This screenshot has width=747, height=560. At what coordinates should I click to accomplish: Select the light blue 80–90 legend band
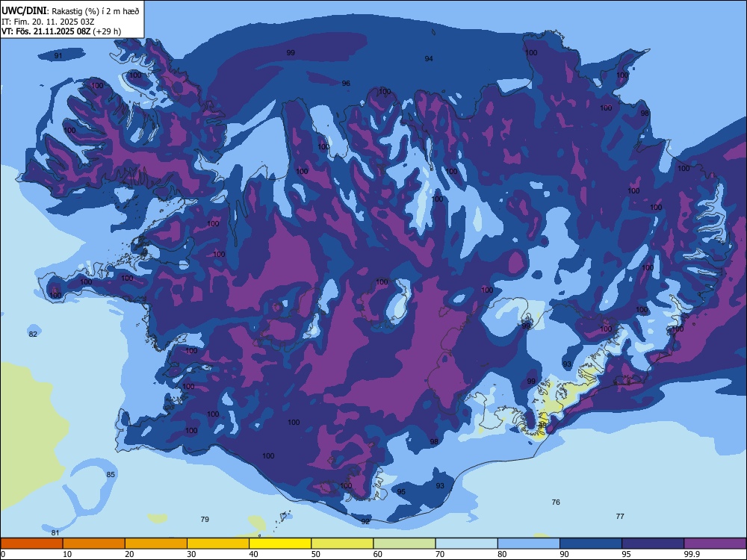529,544
